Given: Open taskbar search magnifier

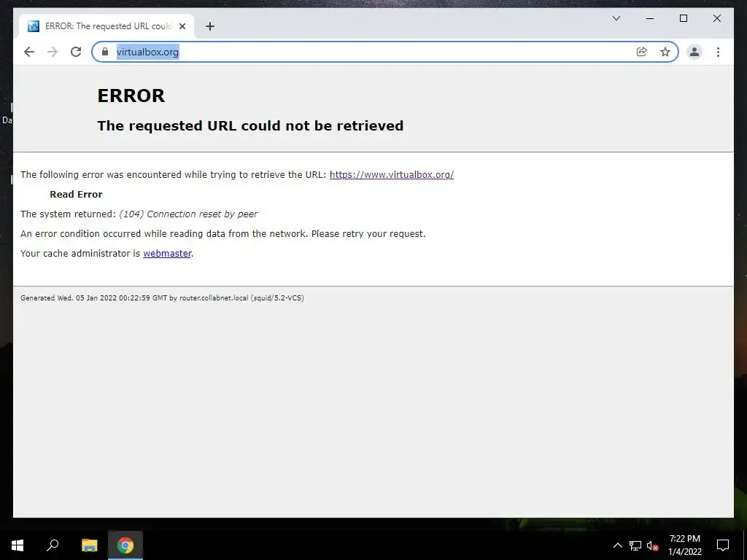Looking at the screenshot, I should [x=53, y=545].
